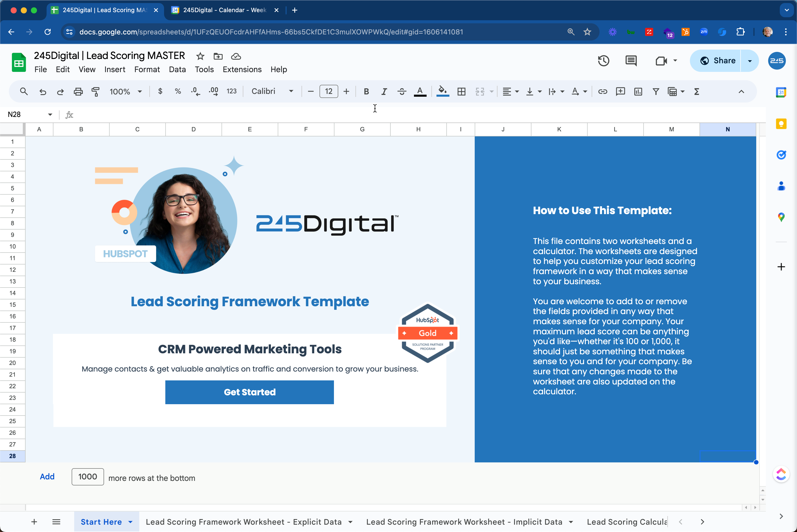Open Google Maps side panel
Viewport: 797px width, 532px height.
(x=781, y=217)
